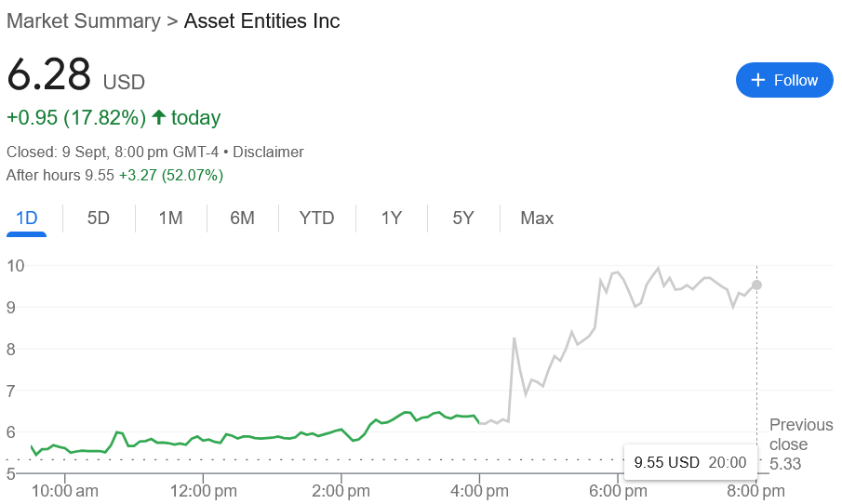Viewport: 842px width, 504px height.
Task: Click the Follow button
Action: 784,80
